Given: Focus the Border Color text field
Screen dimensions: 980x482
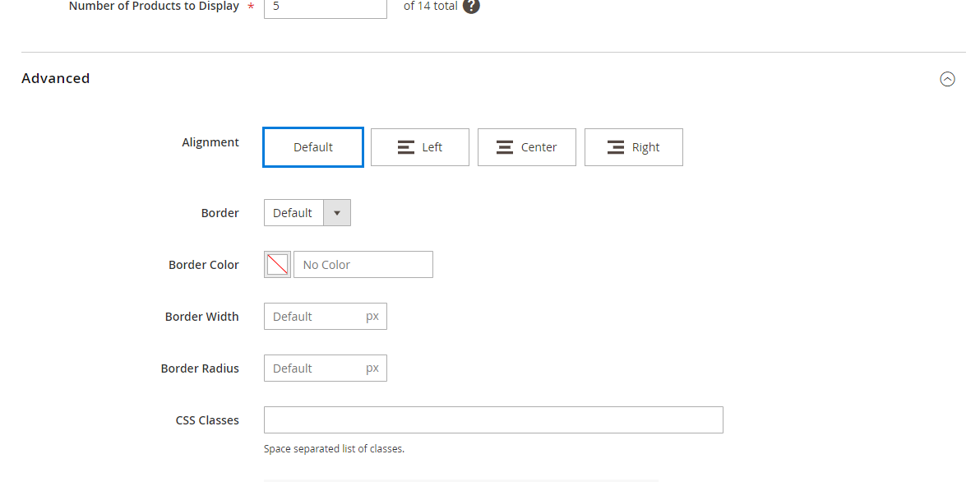Looking at the screenshot, I should click(x=363, y=265).
